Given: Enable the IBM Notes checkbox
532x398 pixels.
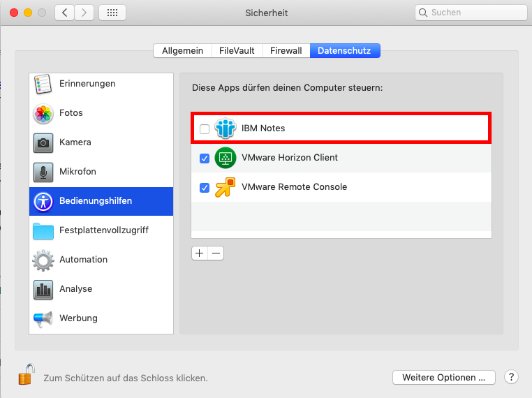Looking at the screenshot, I should coord(205,129).
